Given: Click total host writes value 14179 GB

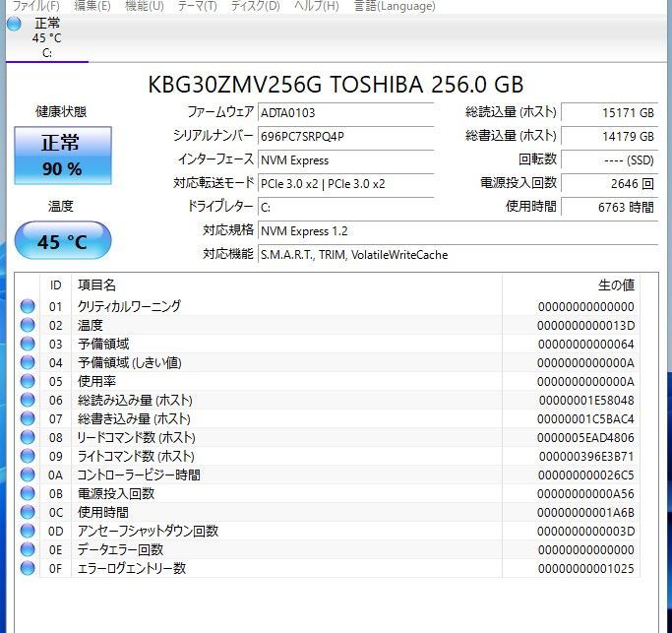Looking at the screenshot, I should tap(609, 137).
